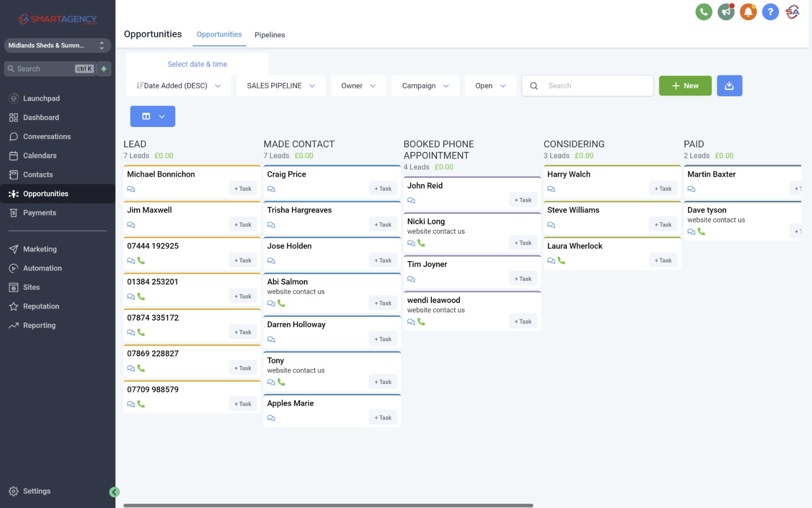Toggle the board view switcher button
The width and height of the screenshot is (812, 508).
pyautogui.click(x=153, y=116)
